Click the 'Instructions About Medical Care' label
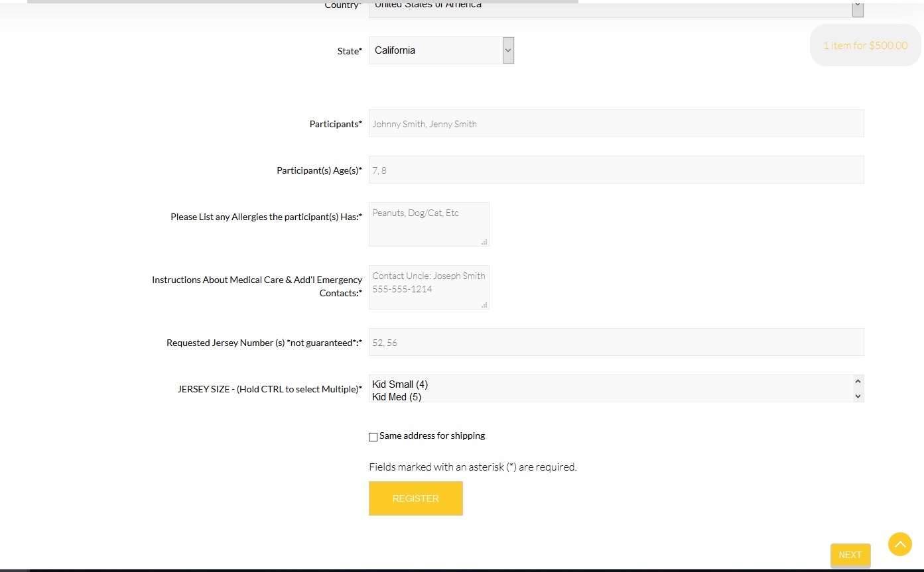The height and width of the screenshot is (572, 924). click(257, 286)
